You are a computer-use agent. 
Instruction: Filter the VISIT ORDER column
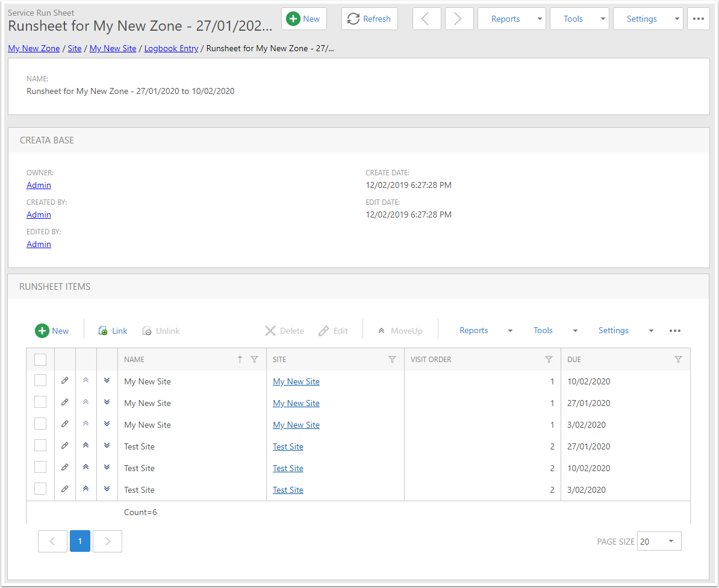tap(549, 360)
